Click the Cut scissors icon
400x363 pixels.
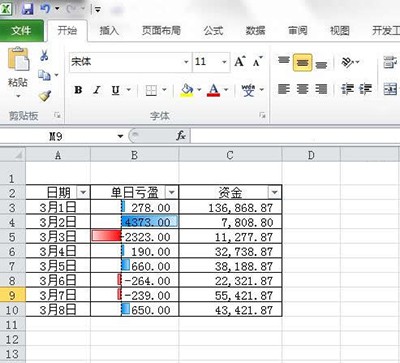pyautogui.click(x=44, y=55)
